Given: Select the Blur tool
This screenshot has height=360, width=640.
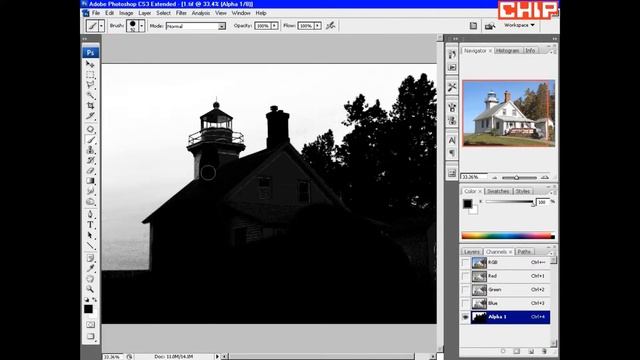Looking at the screenshot, I should coord(90,191).
